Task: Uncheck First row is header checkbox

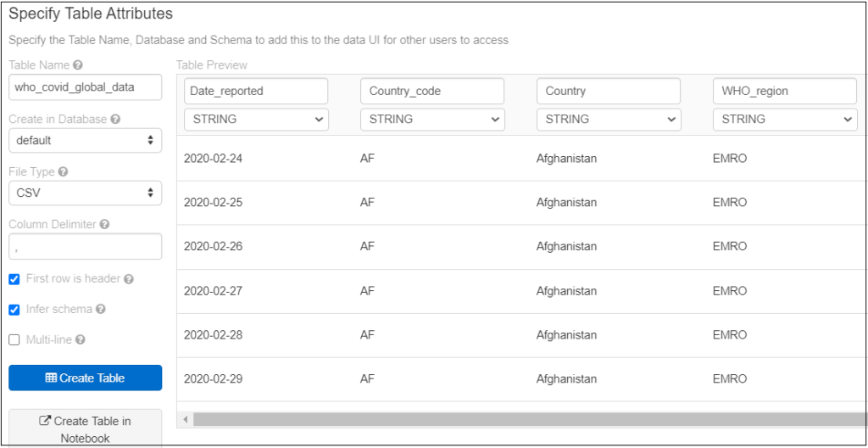Action: [x=14, y=279]
